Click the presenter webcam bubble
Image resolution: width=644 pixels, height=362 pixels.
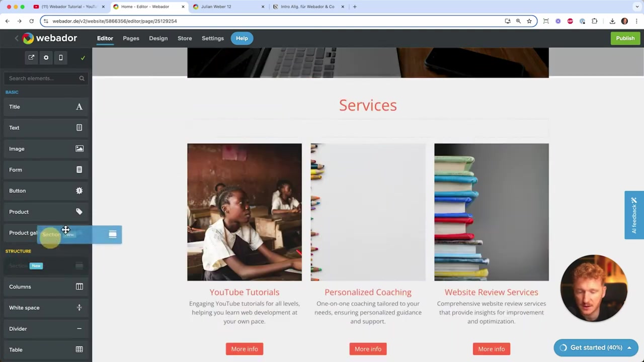click(x=594, y=288)
